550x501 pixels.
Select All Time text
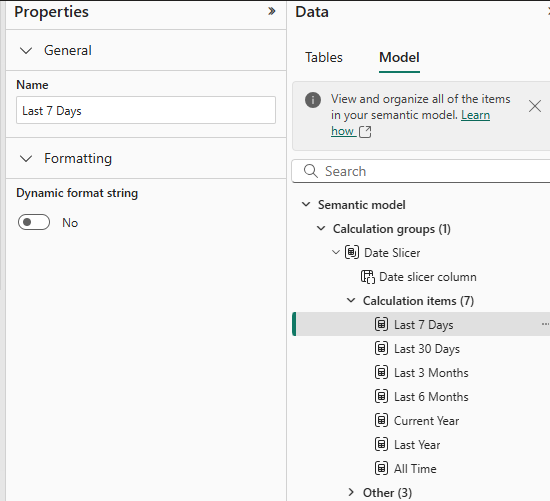[415, 469]
